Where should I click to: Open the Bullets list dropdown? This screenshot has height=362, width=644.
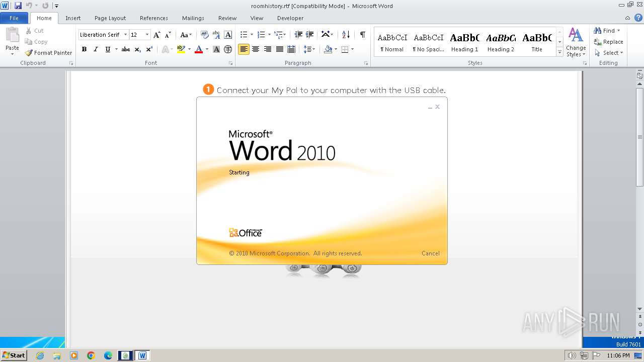251,35
